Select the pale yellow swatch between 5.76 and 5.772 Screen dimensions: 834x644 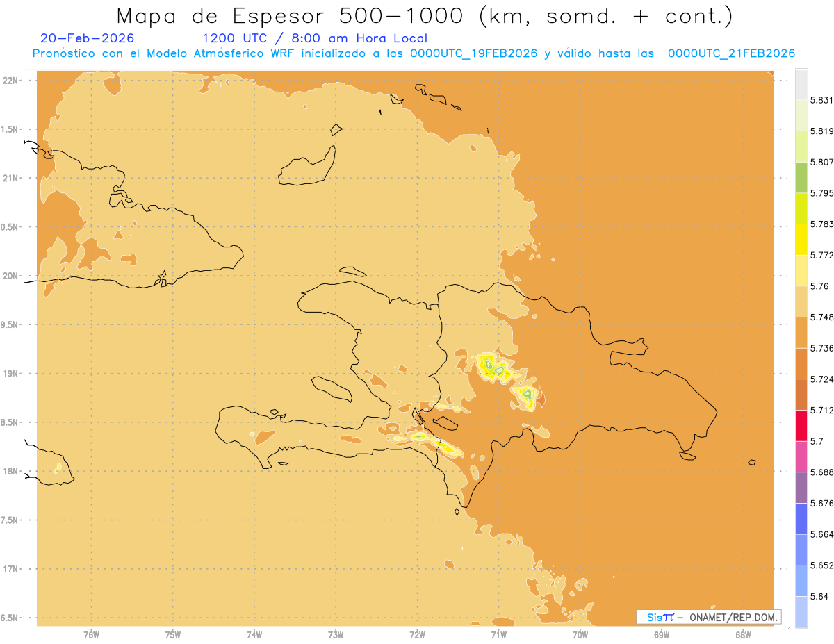click(801, 270)
